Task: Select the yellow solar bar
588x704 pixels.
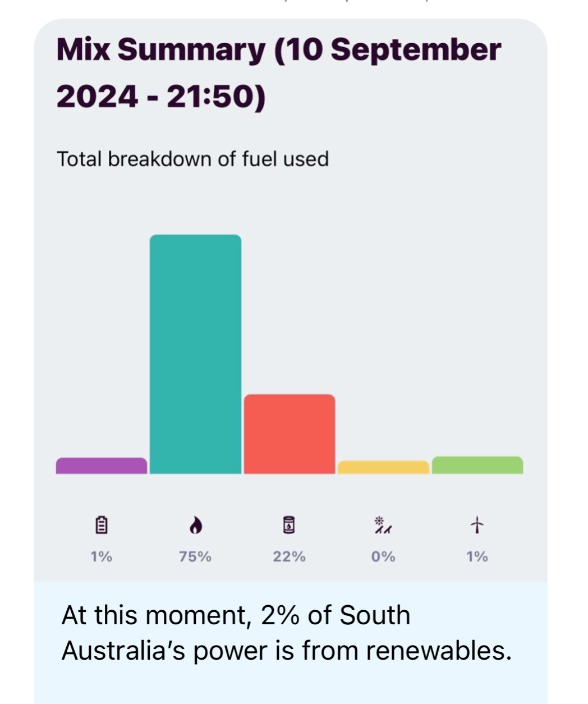Action: (383, 467)
